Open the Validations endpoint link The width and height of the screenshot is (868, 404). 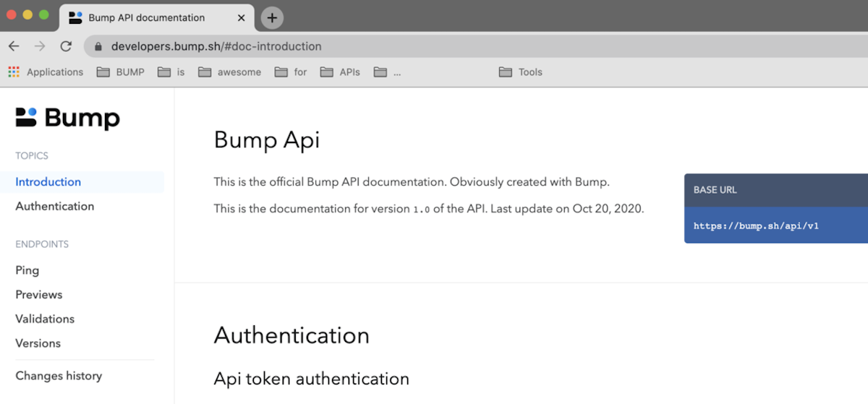coord(45,319)
